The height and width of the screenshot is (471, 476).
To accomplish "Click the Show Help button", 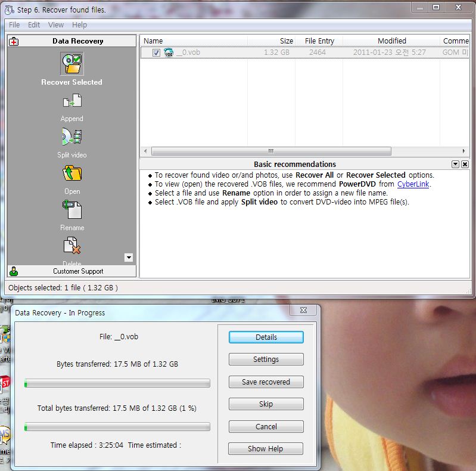I will tap(266, 448).
